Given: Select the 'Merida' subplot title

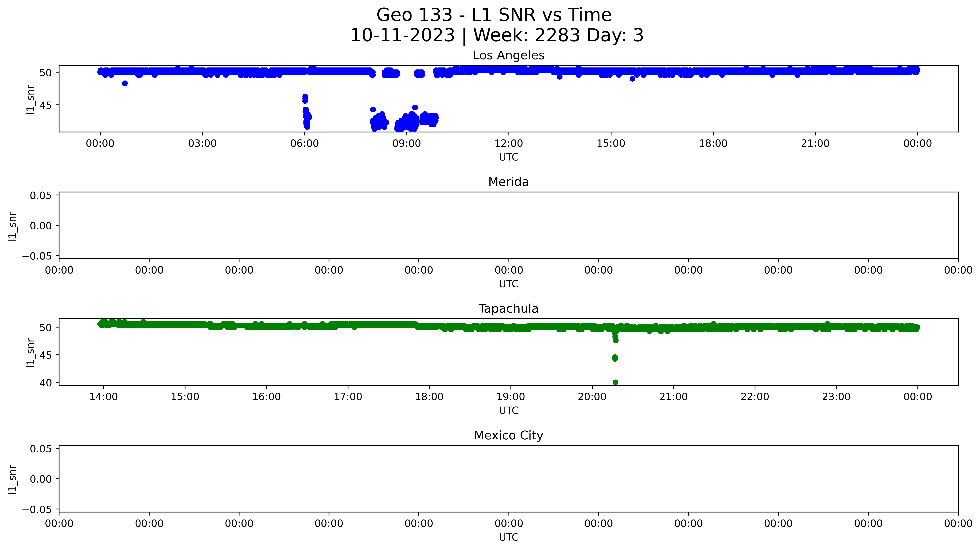Looking at the screenshot, I should pos(509,182).
